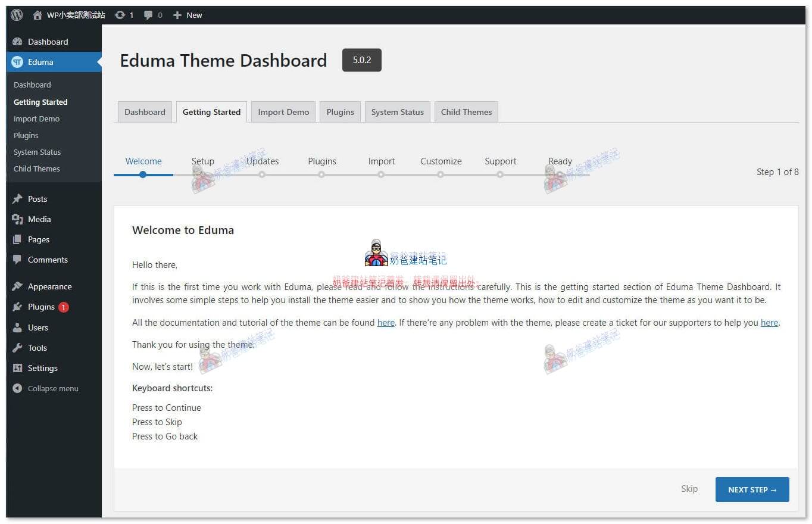Expand the Plugins sidebar menu

coord(41,307)
